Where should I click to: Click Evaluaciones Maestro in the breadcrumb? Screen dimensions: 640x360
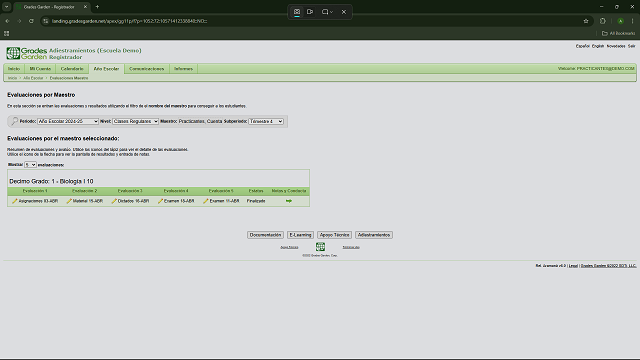pyautogui.click(x=69, y=78)
